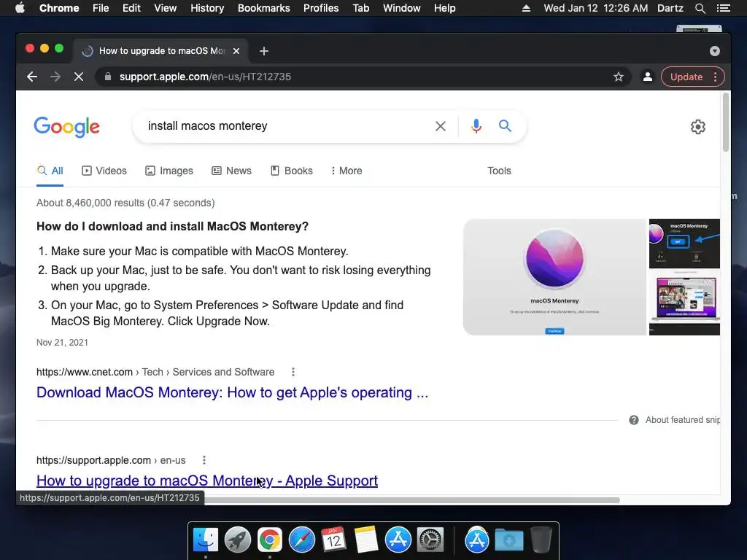Image resolution: width=747 pixels, height=560 pixels.
Task: Switch to the Videos tab
Action: point(104,171)
